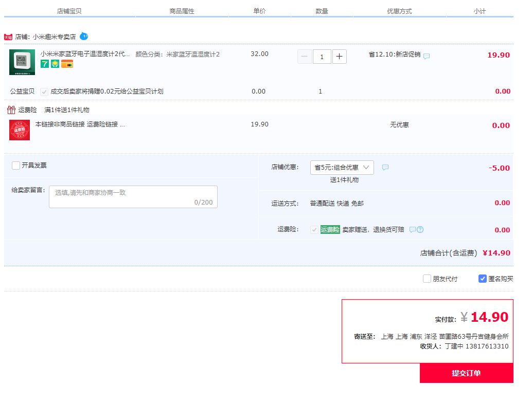Increase the quantity with the plus button
This screenshot has height=404, width=532.
tap(339, 57)
